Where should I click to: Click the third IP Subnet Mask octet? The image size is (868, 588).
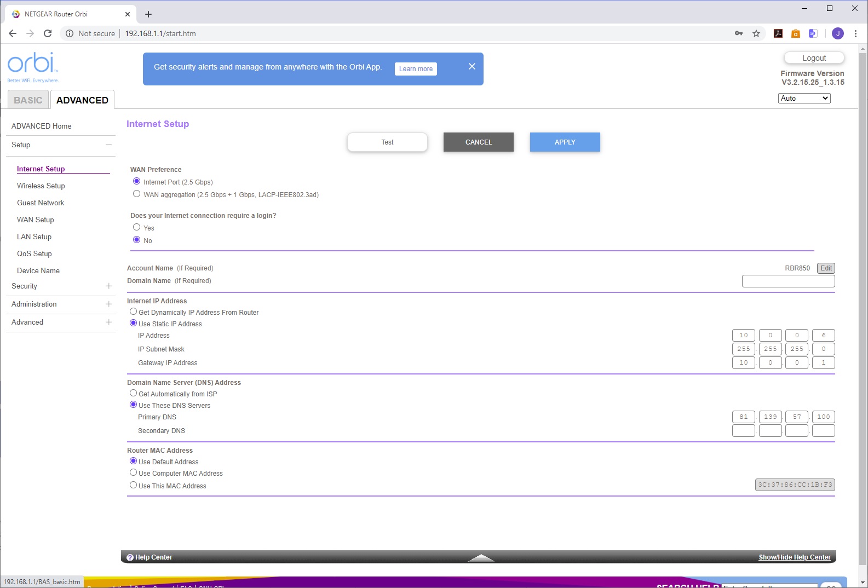tap(797, 349)
